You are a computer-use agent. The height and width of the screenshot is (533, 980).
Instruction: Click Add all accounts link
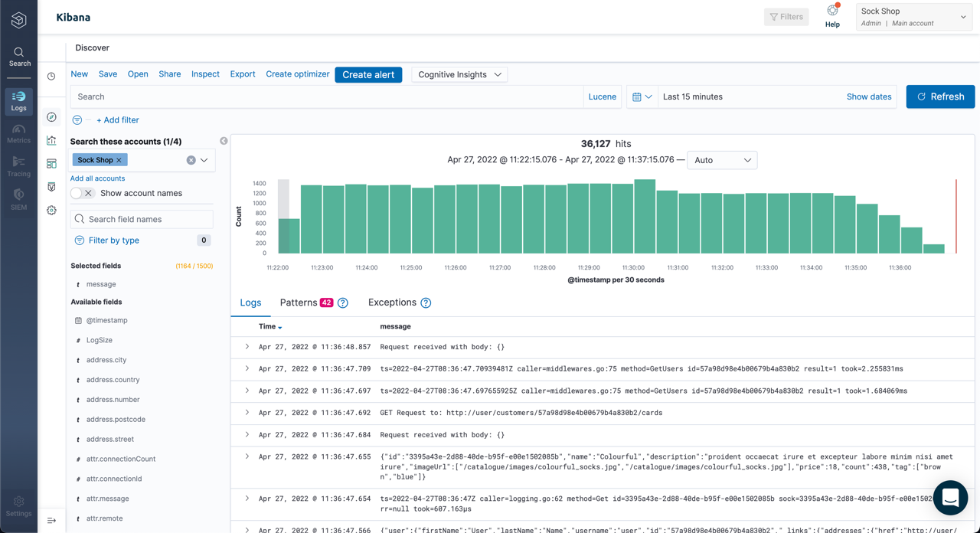coord(97,178)
